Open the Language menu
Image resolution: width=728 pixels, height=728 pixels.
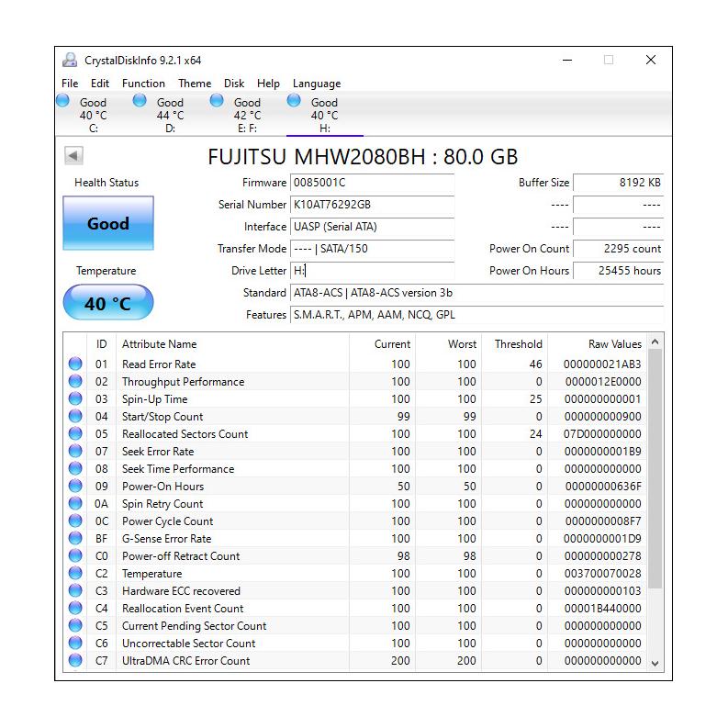click(317, 84)
